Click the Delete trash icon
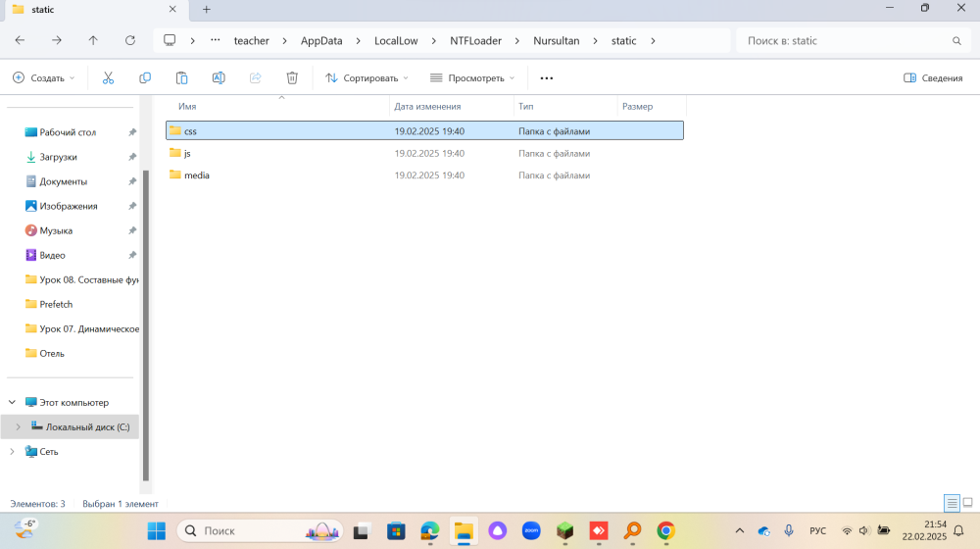The image size is (980, 549). [292, 78]
